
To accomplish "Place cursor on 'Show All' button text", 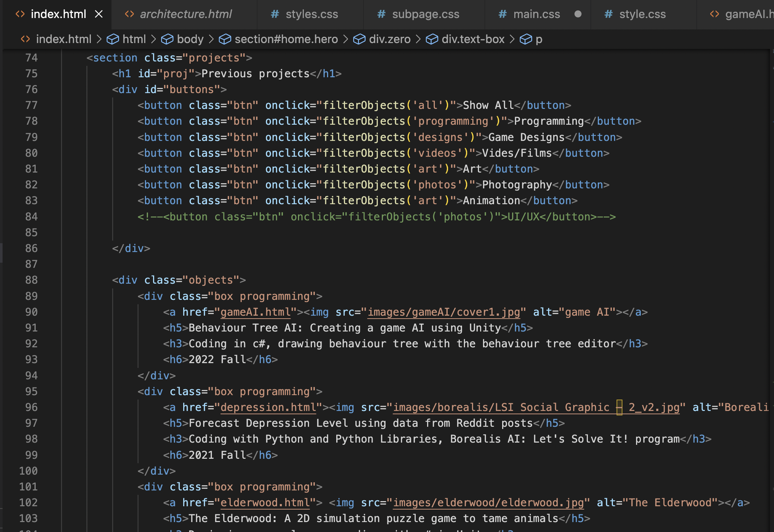I will (x=488, y=105).
